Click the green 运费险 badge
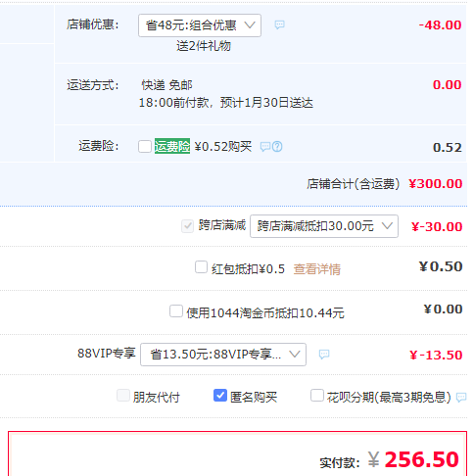Viewport: 474px width, 476px height. 172,146
